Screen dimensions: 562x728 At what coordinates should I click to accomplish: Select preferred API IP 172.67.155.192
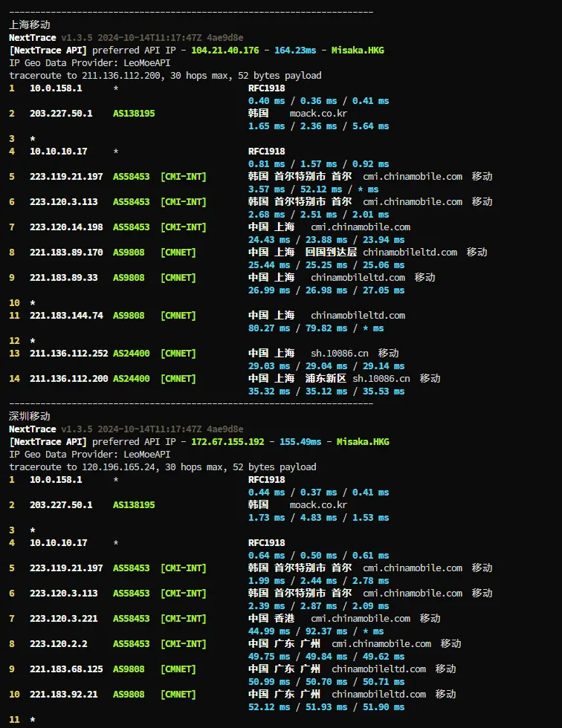pyautogui.click(x=227, y=442)
